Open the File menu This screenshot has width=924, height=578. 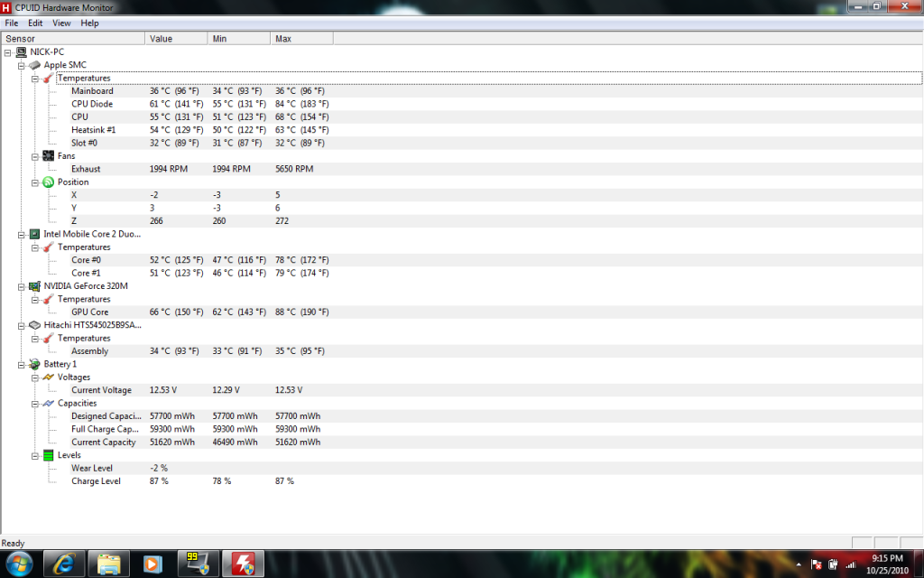pyautogui.click(x=11, y=23)
